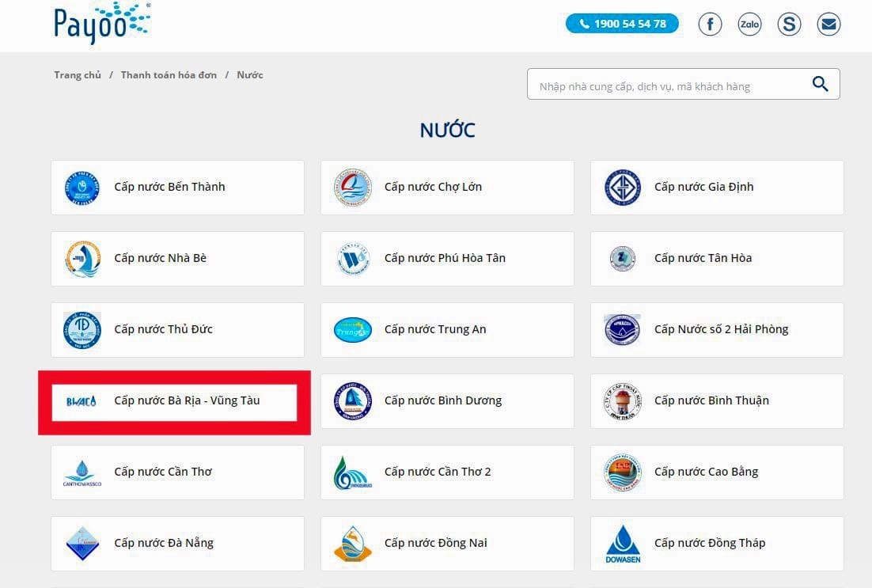872x588 pixels.
Task: Click the Bình Thuận water company logo
Action: coord(623,401)
